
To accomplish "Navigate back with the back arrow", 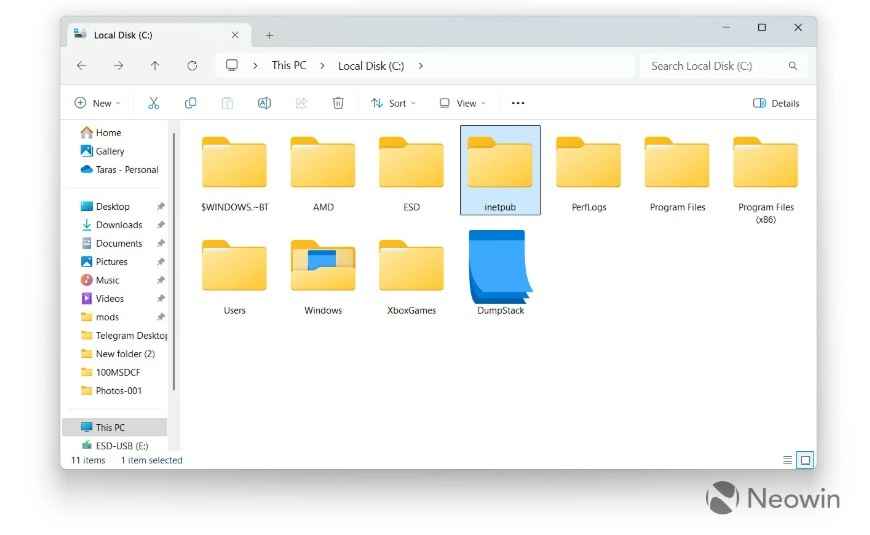I will [x=82, y=66].
